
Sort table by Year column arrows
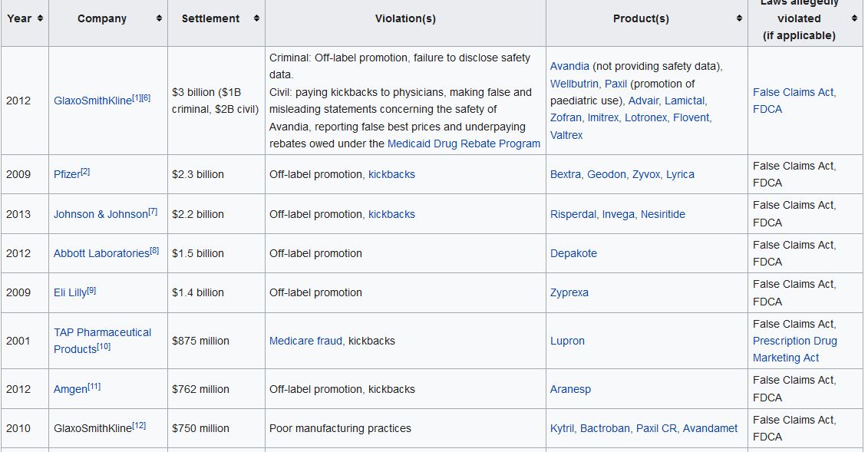pos(40,18)
